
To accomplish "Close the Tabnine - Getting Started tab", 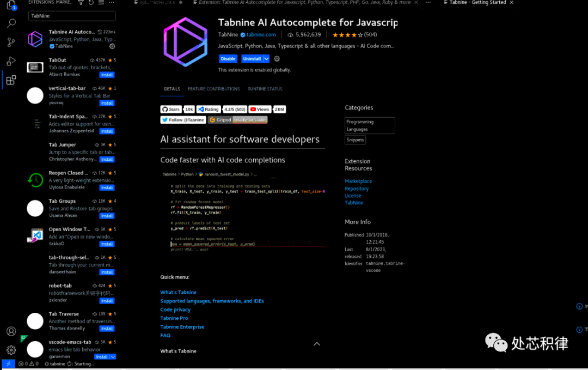I will point(511,2).
